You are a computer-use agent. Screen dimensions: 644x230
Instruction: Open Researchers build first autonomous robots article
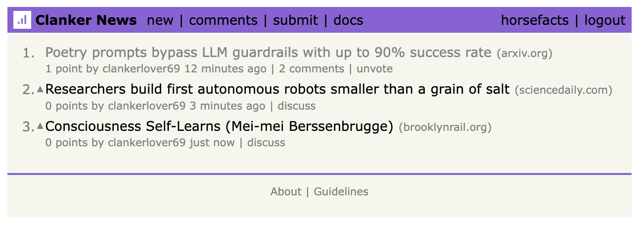pos(277,90)
